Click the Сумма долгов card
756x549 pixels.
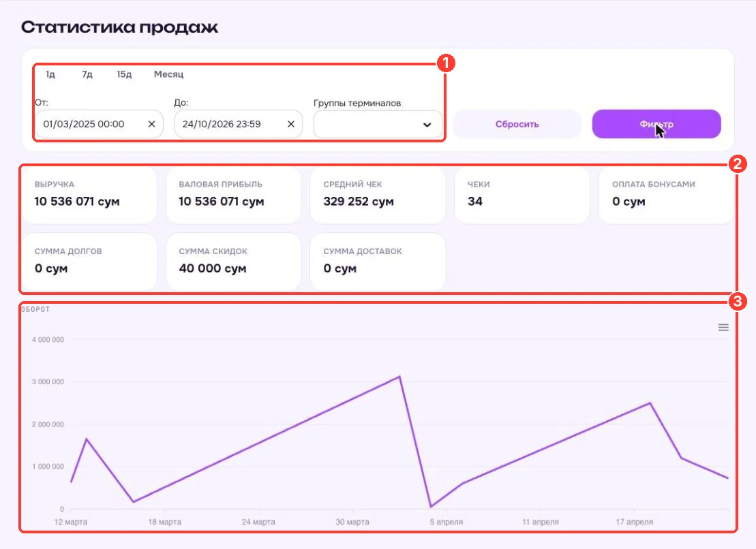point(89,262)
